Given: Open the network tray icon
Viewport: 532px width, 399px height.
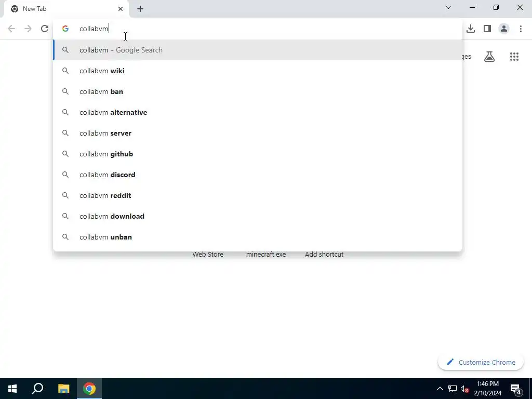Looking at the screenshot, I should (x=453, y=389).
